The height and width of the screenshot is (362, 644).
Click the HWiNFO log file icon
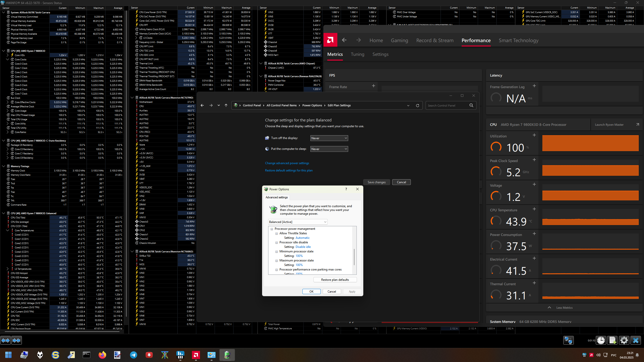(x=612, y=340)
